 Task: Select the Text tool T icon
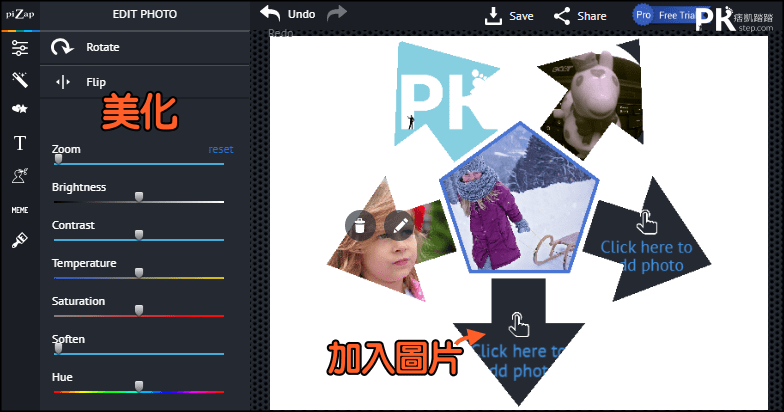(x=20, y=144)
